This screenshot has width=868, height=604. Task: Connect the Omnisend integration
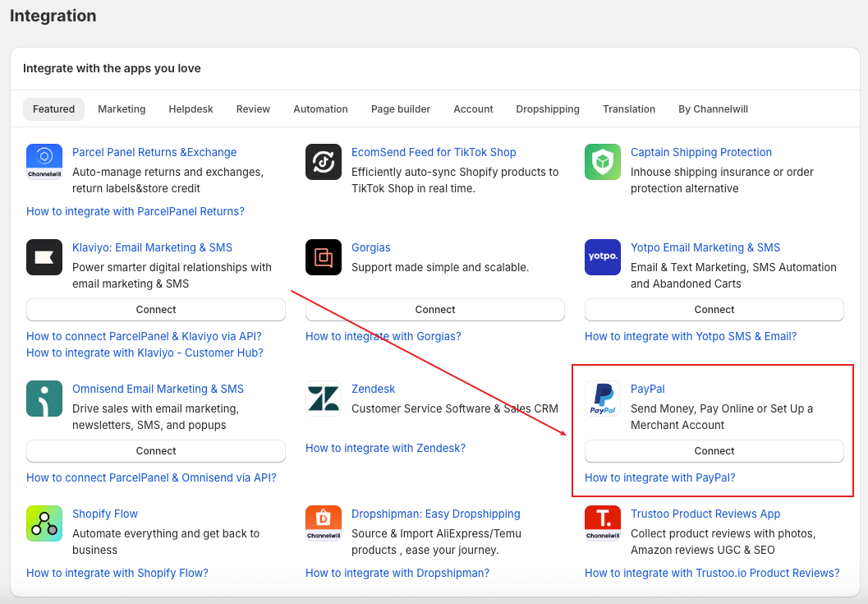click(x=156, y=451)
